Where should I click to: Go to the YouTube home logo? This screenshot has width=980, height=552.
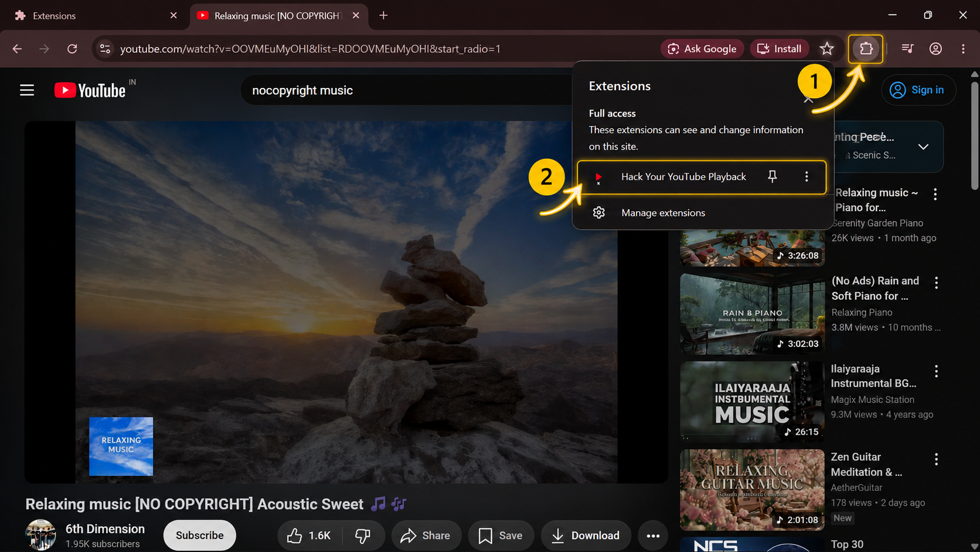coord(90,90)
